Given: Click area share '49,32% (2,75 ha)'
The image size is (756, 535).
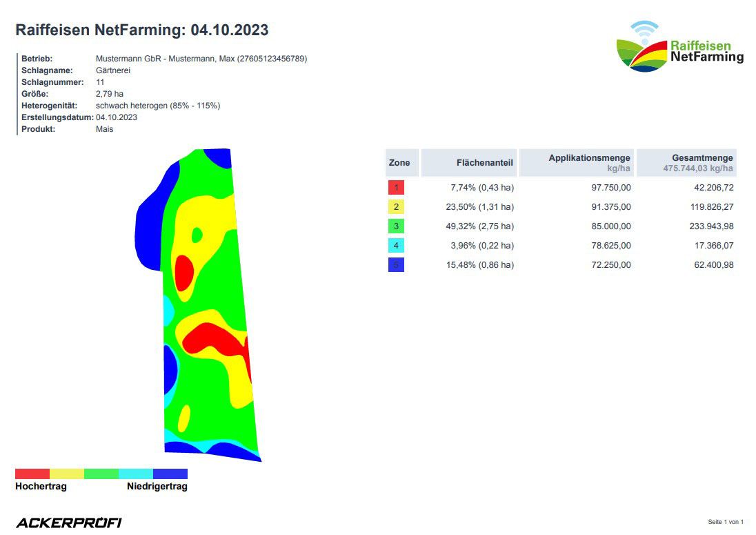Looking at the screenshot, I should coord(479,226).
